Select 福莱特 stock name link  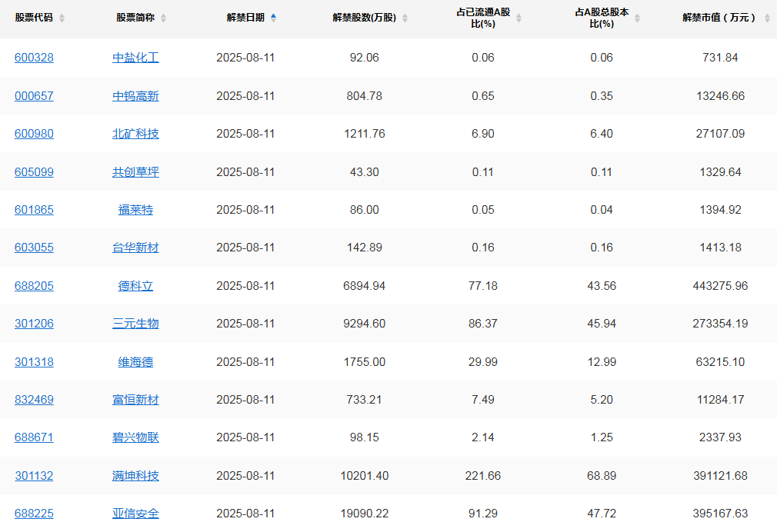135,210
